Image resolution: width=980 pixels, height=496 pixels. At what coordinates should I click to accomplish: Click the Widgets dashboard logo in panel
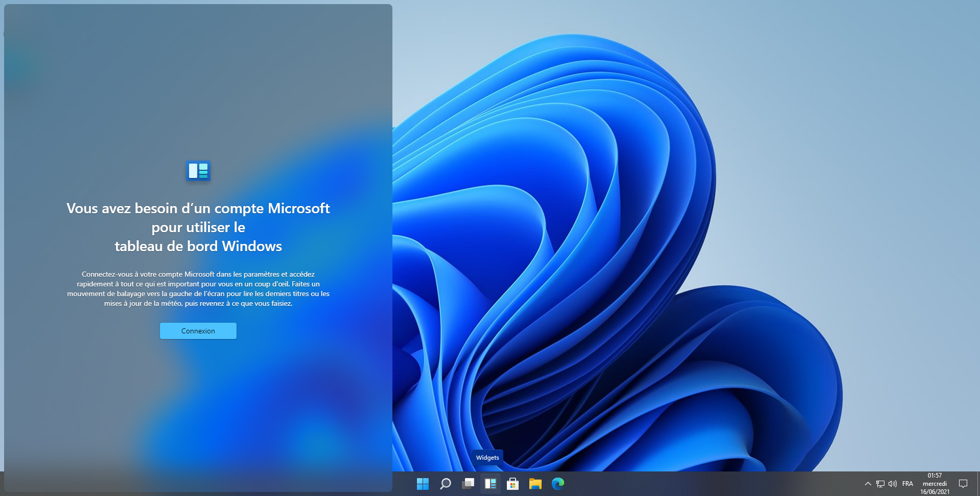pos(198,171)
